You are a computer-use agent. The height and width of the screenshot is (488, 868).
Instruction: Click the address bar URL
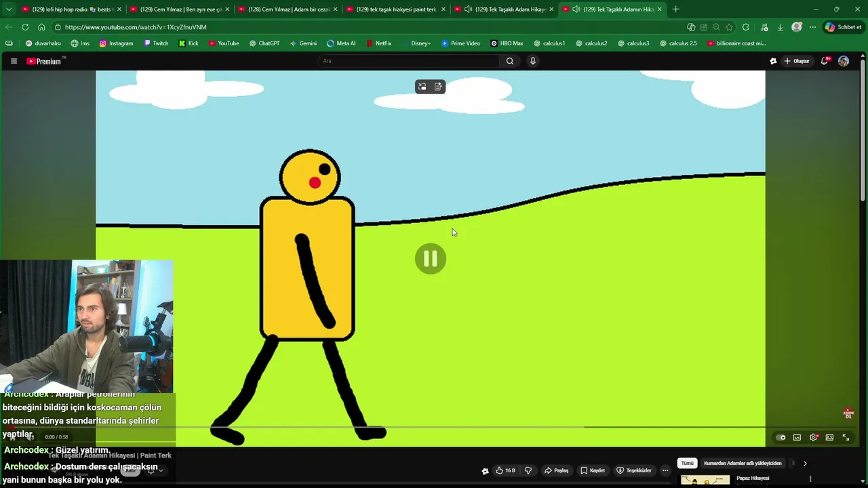136,27
